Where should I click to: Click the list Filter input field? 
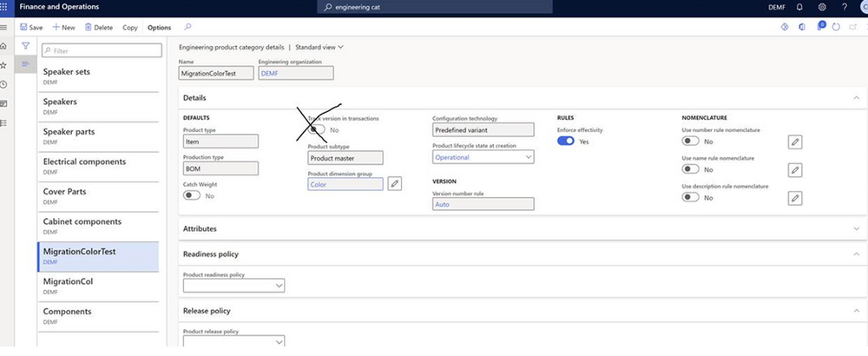tap(102, 50)
